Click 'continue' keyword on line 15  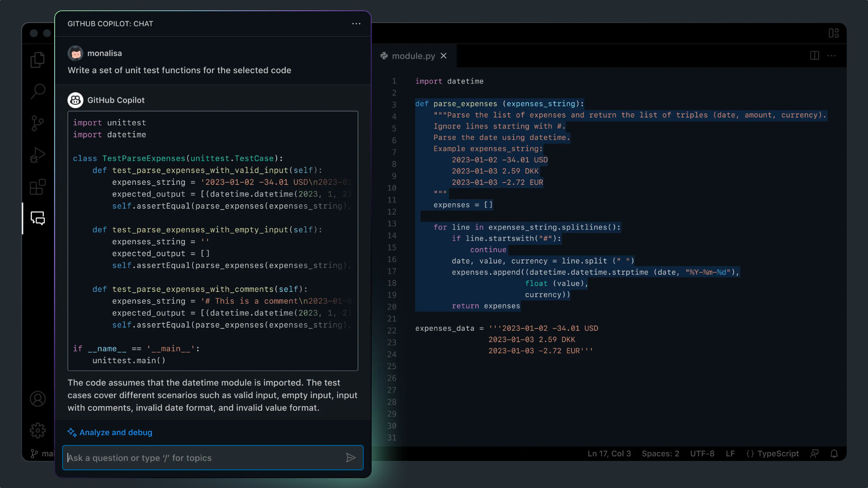(488, 250)
